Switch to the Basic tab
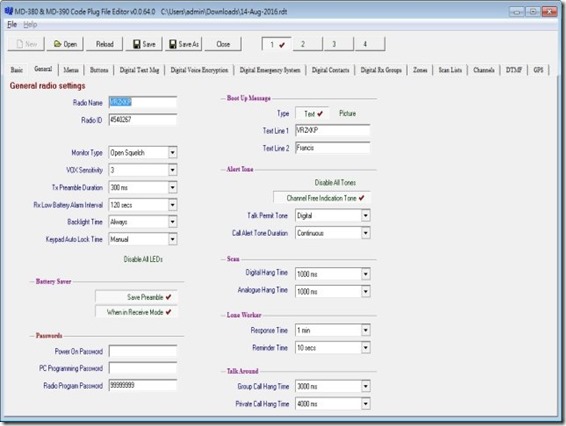This screenshot has height=426, width=566. click(17, 70)
